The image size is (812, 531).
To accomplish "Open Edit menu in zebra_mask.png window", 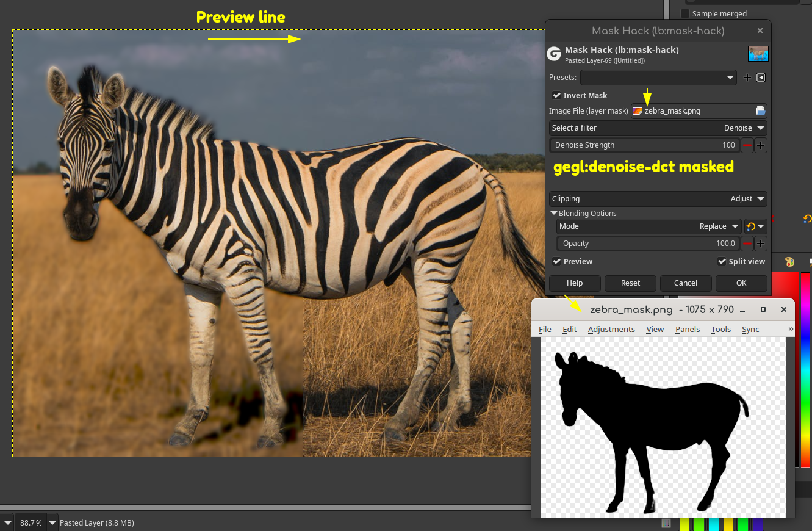I will point(569,329).
